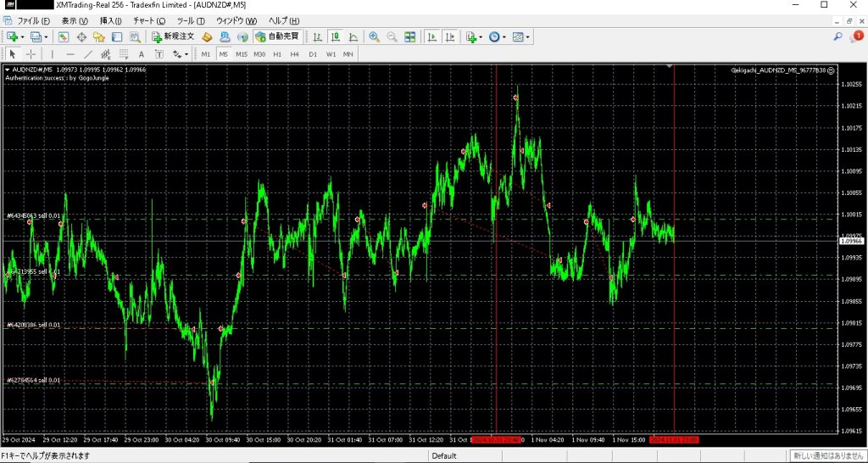Draw a vertical line tool

point(53,54)
